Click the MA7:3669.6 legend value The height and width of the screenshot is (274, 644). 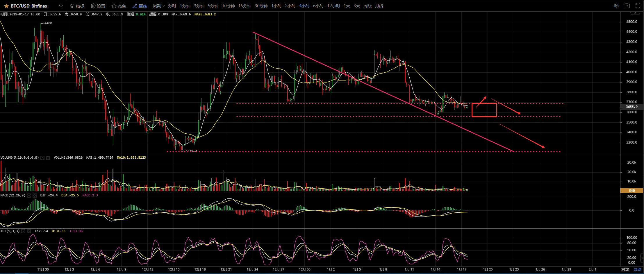[x=181, y=14]
